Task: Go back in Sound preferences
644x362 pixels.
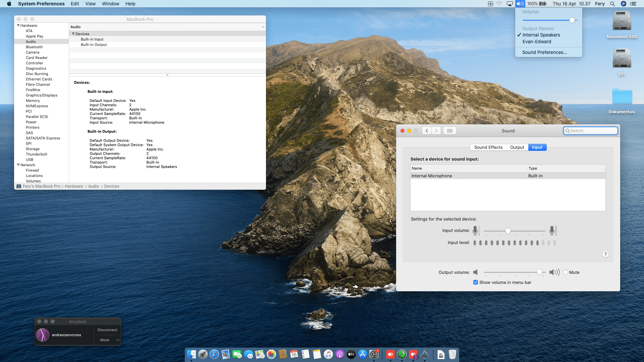Action: [x=427, y=131]
